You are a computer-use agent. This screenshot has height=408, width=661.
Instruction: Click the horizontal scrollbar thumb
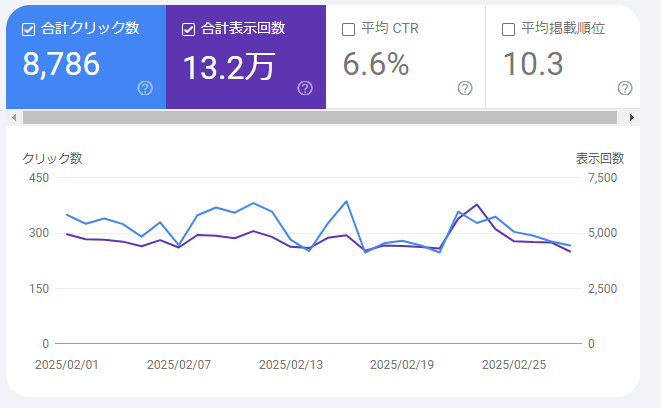320,118
